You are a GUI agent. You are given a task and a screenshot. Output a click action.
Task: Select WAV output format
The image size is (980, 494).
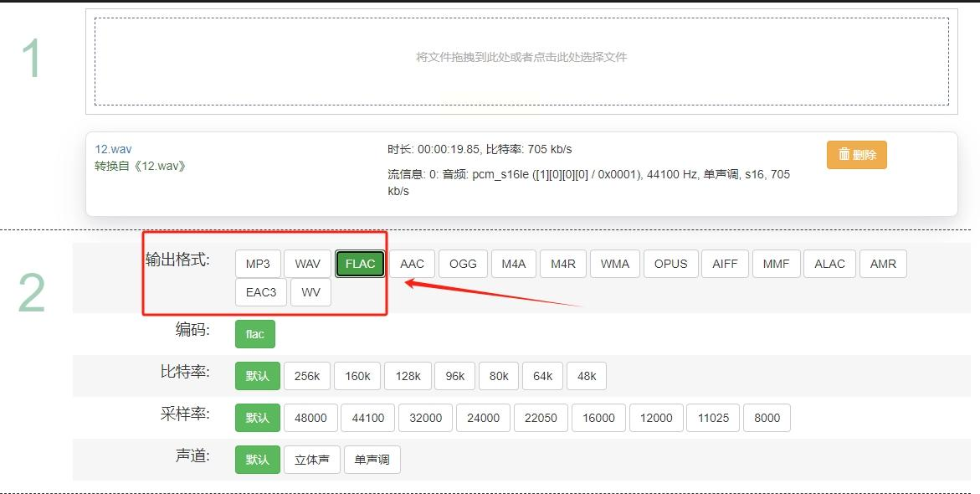(x=307, y=264)
